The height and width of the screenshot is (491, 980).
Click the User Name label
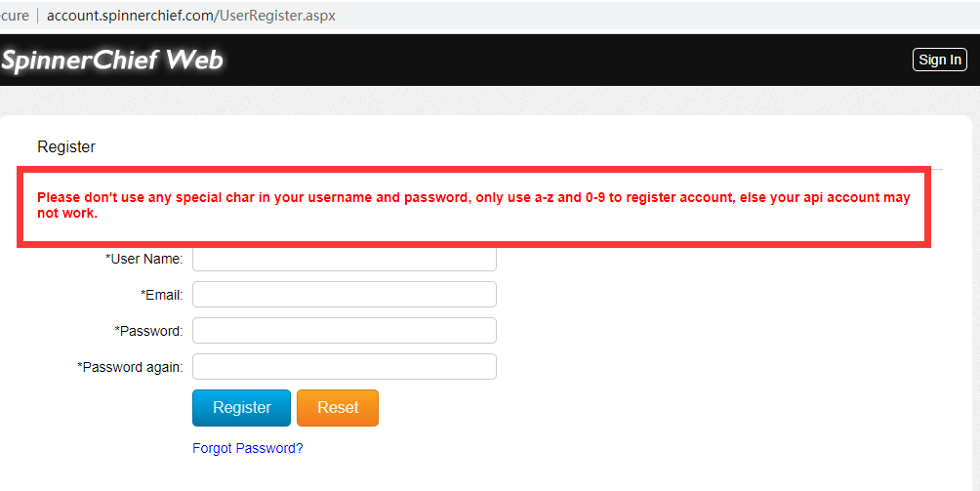pos(144,260)
